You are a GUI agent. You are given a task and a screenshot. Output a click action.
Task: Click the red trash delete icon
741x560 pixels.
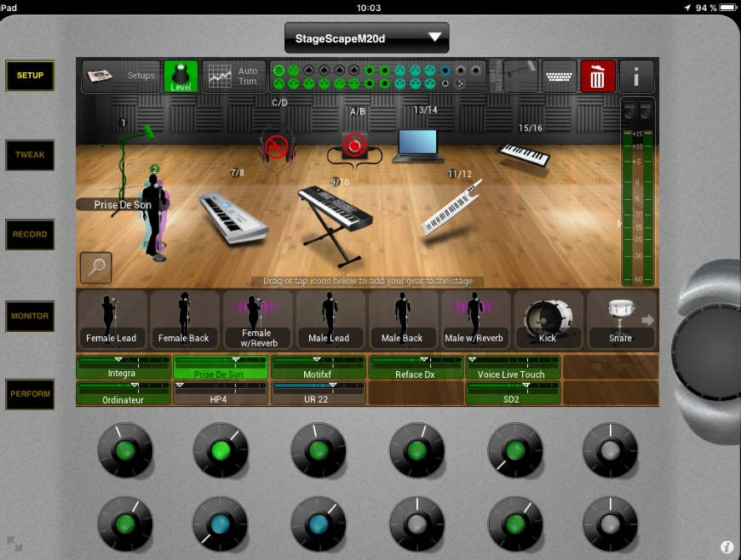tap(597, 77)
